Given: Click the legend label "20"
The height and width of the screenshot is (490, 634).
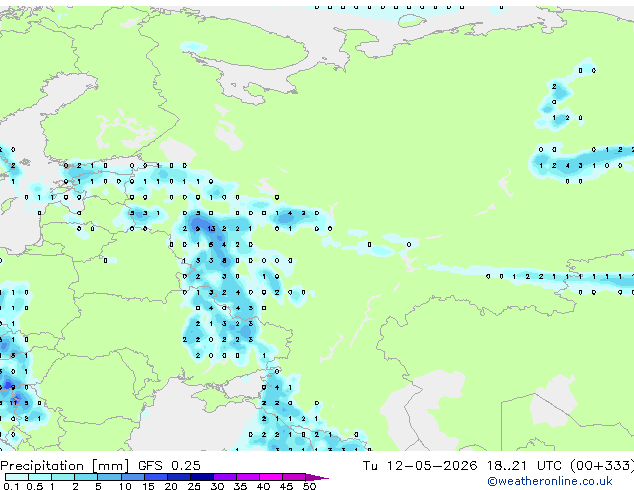Looking at the screenshot, I should tap(171, 486).
